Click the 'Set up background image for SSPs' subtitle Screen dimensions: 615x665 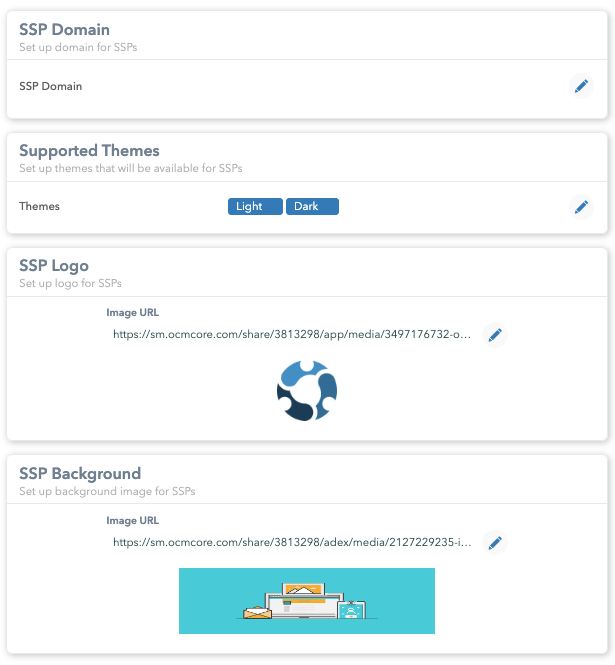tap(107, 491)
